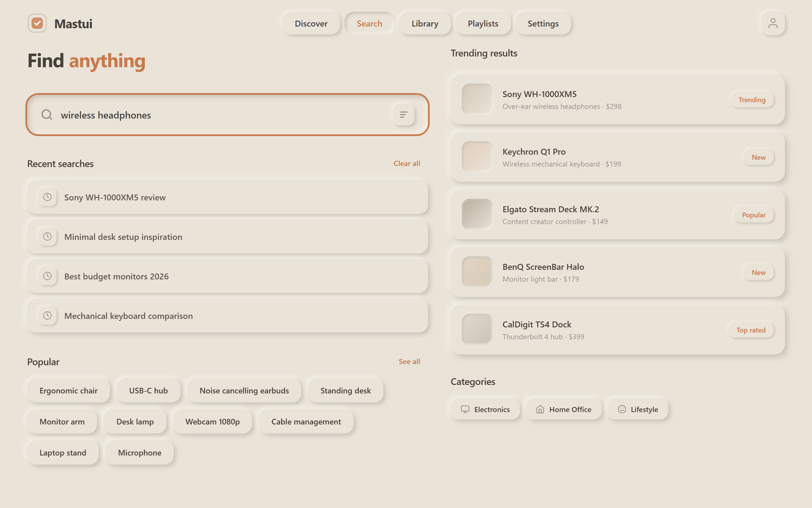Open recent search Sony WH-1000XM5 review

[228, 197]
